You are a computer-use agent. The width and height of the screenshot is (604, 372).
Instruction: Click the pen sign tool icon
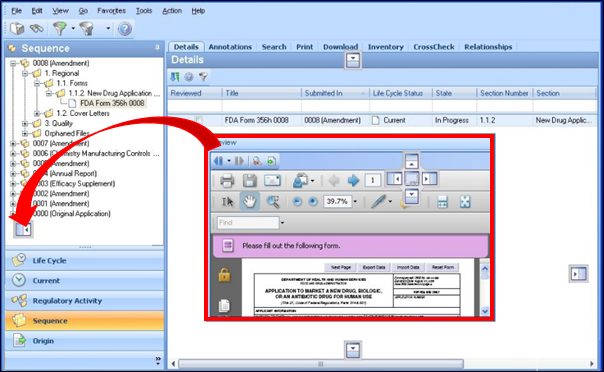tap(378, 201)
